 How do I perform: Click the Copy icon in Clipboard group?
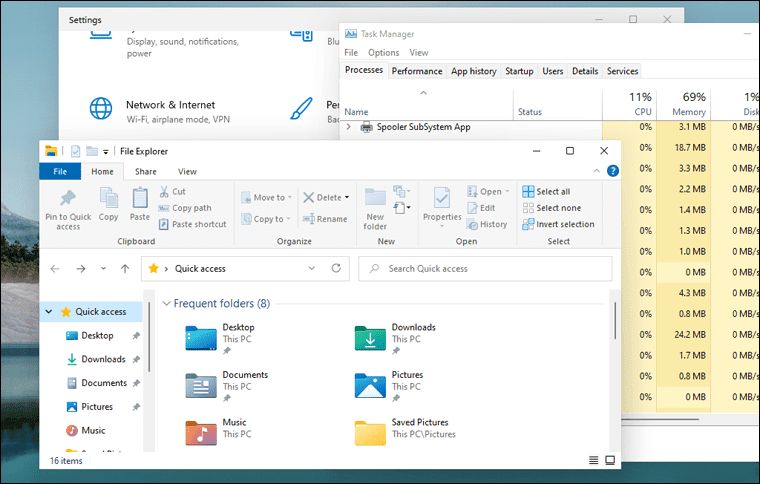(109, 198)
